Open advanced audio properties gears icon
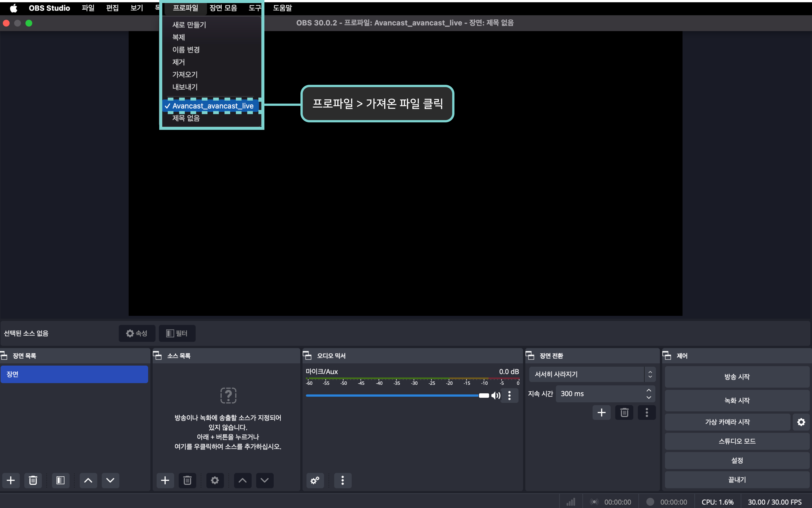The image size is (812, 508). (x=315, y=480)
